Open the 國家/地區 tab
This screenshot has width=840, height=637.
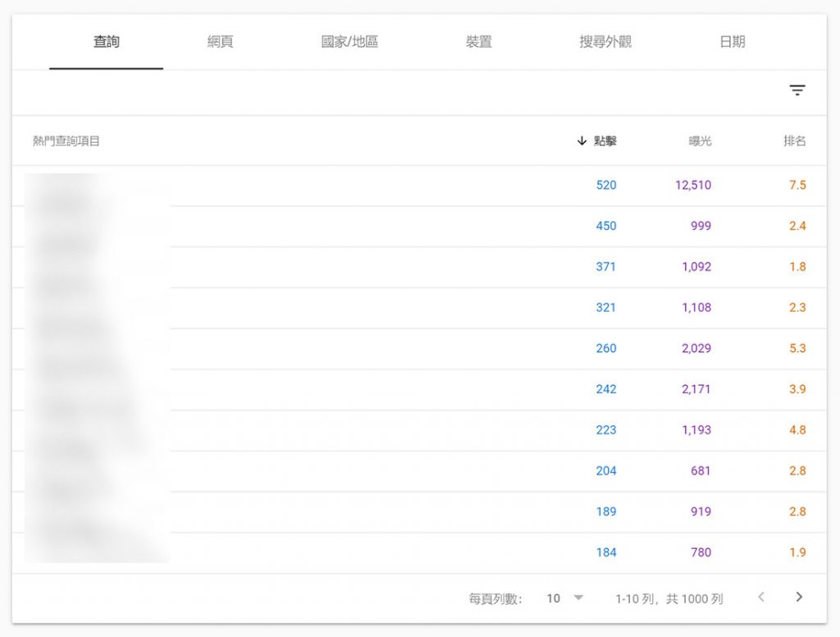click(x=349, y=42)
